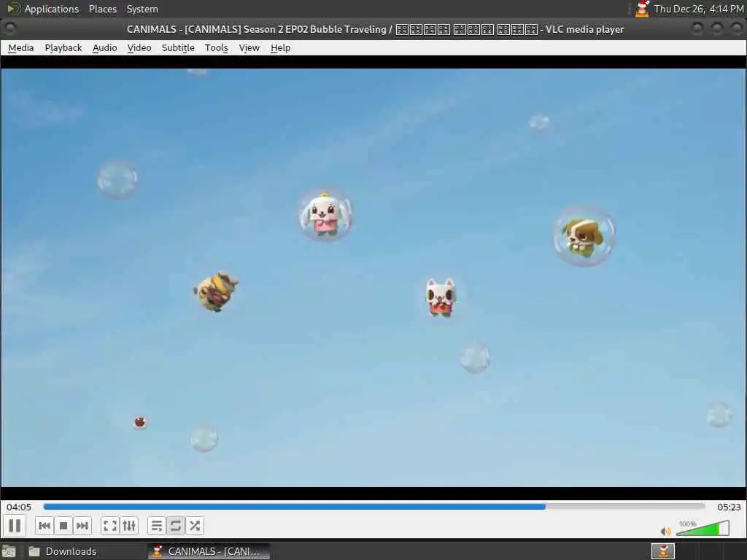Open the Playback menu
The height and width of the screenshot is (560, 747).
coord(63,47)
